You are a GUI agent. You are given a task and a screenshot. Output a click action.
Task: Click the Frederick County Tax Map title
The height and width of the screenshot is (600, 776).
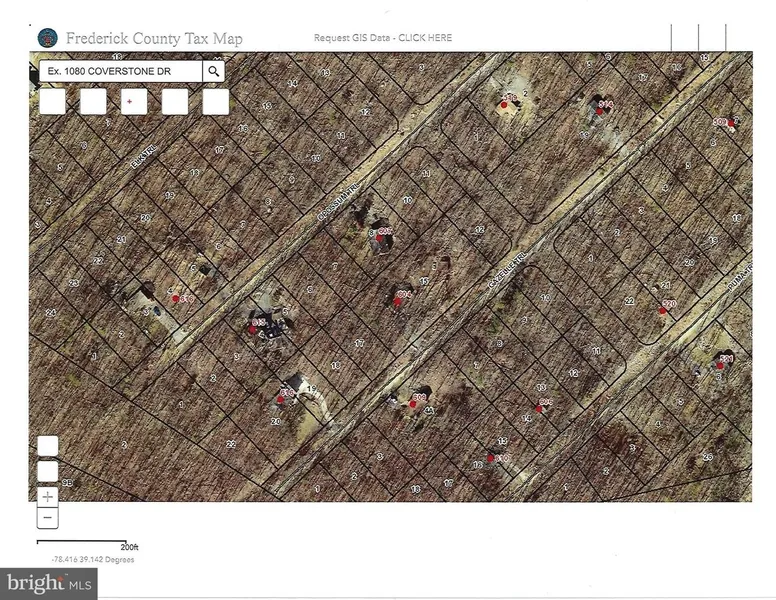(x=154, y=39)
